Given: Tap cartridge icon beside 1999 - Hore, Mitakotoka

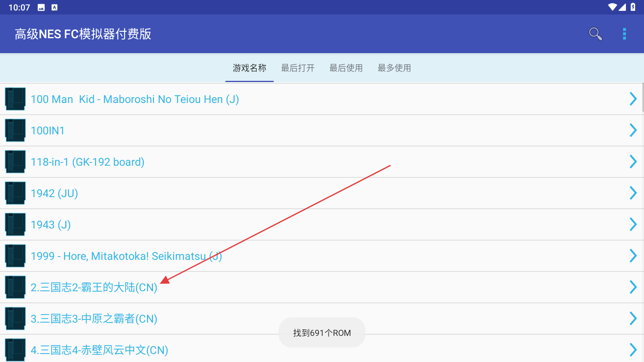Looking at the screenshot, I should coord(15,256).
